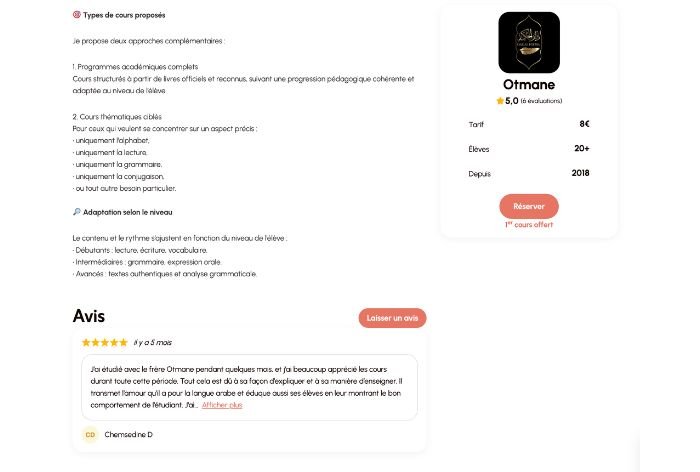Screen dimensions: 700x472
Task: Click the Tarif 8€ price row
Action: point(529,124)
